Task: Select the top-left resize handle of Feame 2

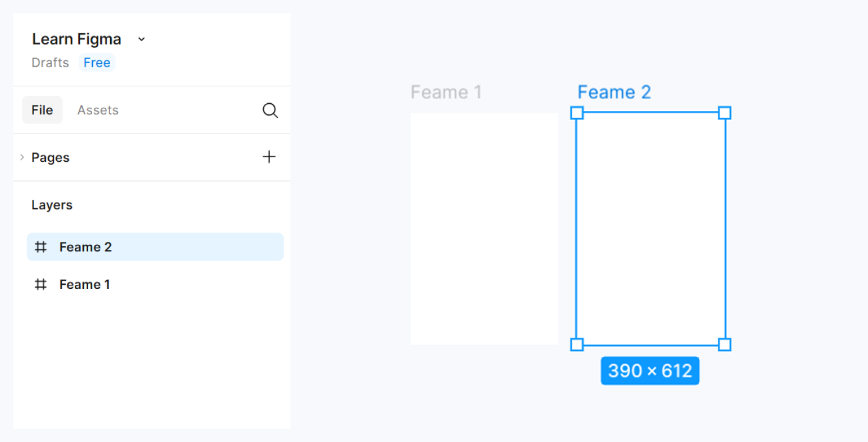Action: tap(577, 113)
